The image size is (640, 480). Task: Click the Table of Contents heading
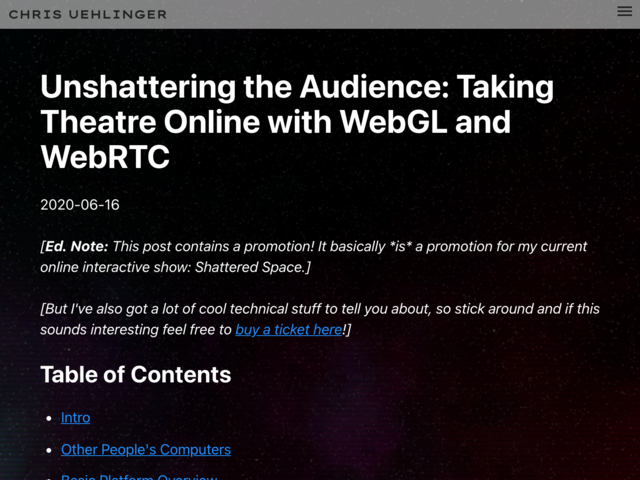(136, 374)
